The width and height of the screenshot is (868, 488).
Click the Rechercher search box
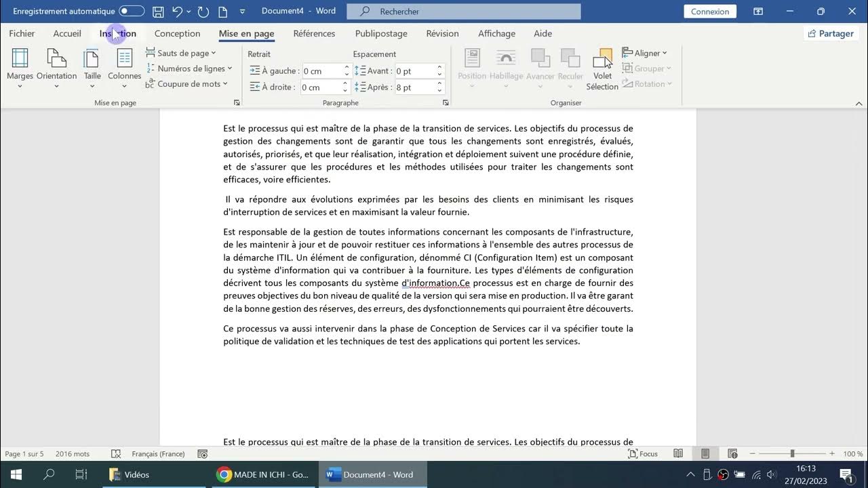pyautogui.click(x=464, y=12)
